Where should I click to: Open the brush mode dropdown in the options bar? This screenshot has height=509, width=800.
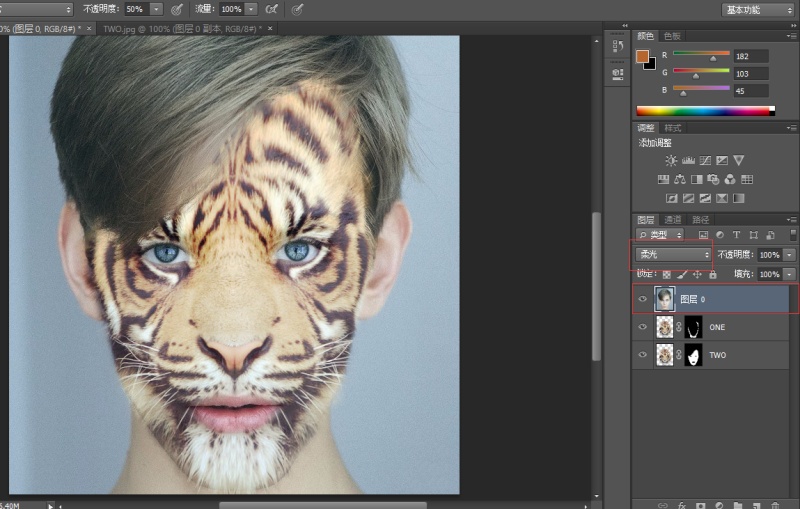[x=36, y=9]
